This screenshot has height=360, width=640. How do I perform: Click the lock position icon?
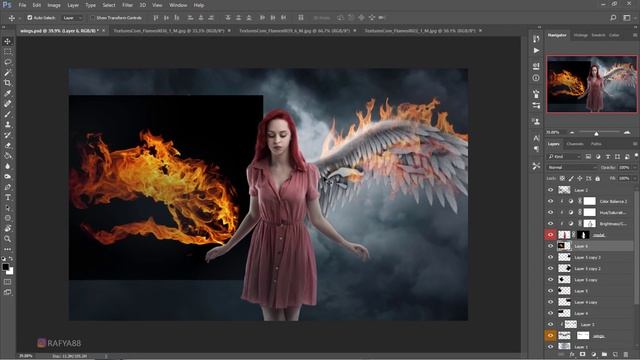pyautogui.click(x=580, y=179)
